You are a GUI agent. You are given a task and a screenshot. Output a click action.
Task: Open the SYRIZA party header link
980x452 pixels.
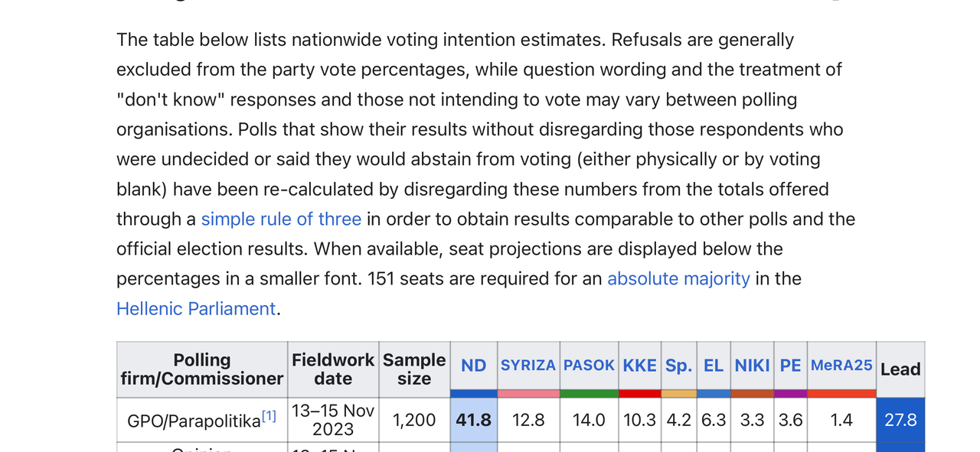[528, 366]
